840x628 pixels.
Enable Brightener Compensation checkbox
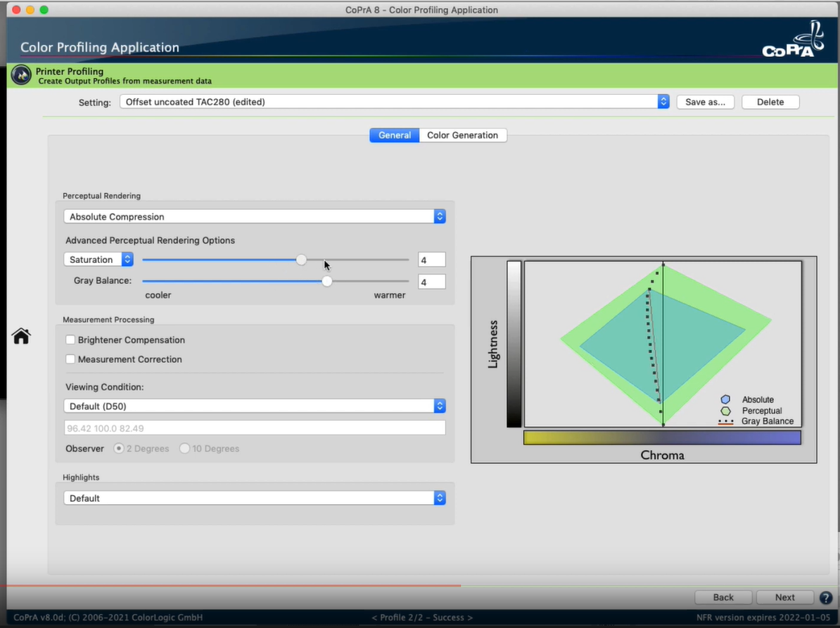point(70,340)
